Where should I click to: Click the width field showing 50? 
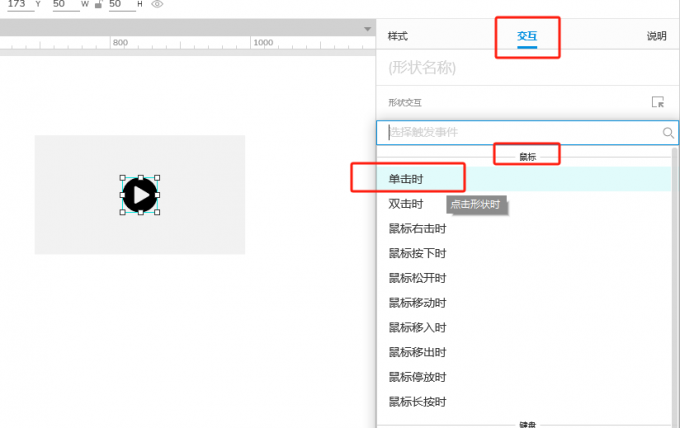pos(122,4)
